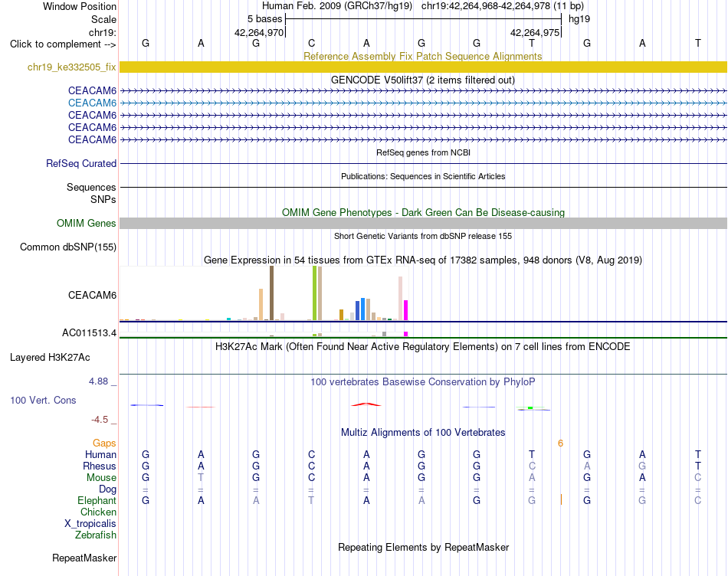
Task: Click the 'Click to complement -->' control
Action: pos(63,44)
